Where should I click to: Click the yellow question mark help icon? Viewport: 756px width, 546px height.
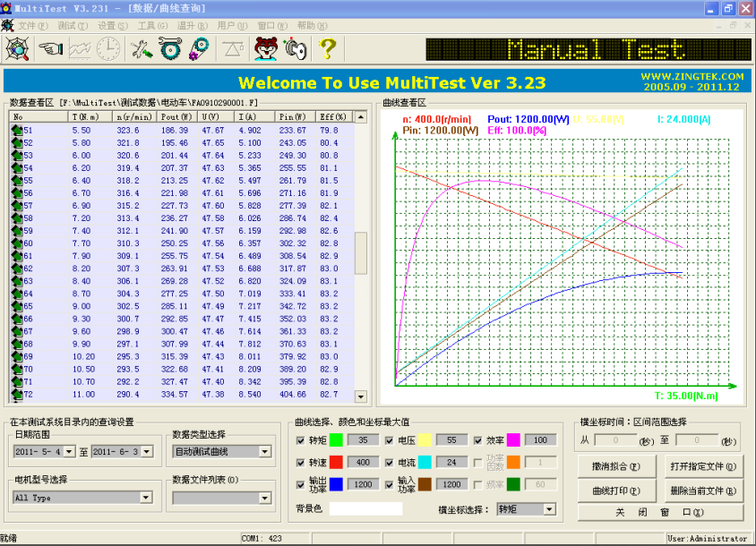point(328,48)
